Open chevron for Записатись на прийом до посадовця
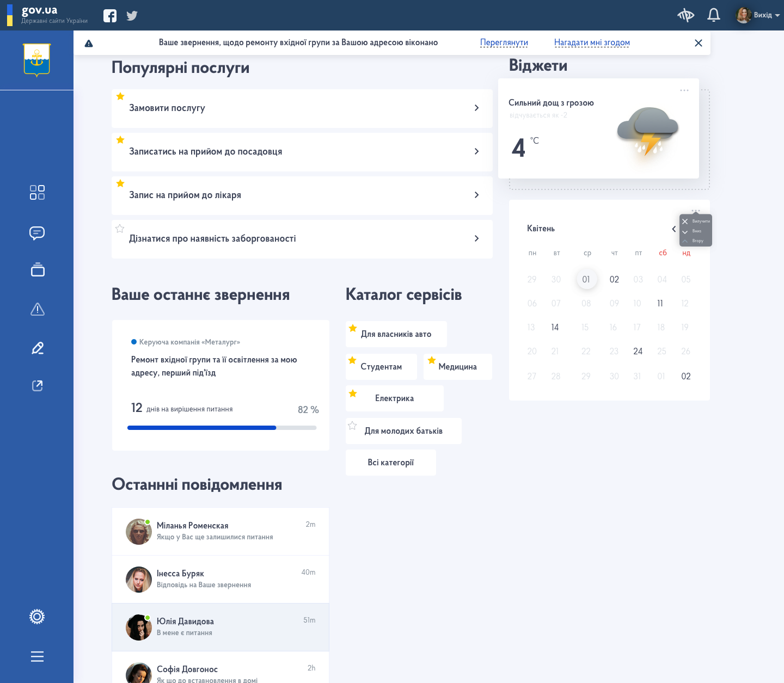 point(476,151)
